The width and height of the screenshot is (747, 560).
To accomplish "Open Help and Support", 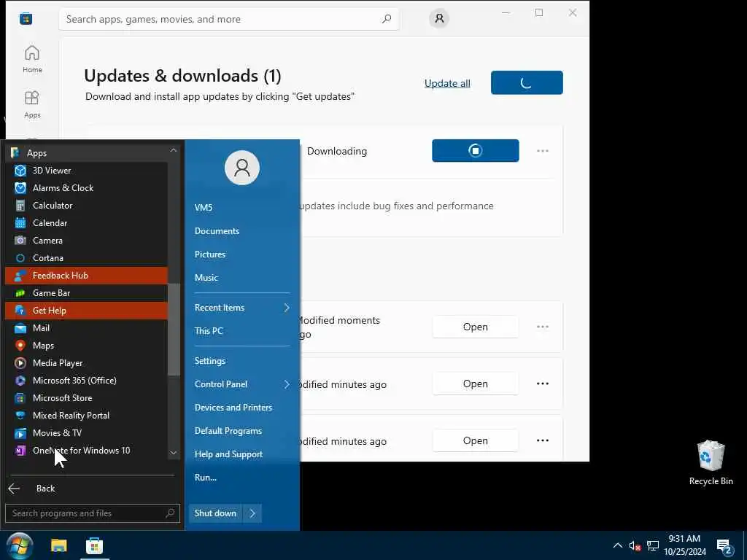I will tap(228, 454).
